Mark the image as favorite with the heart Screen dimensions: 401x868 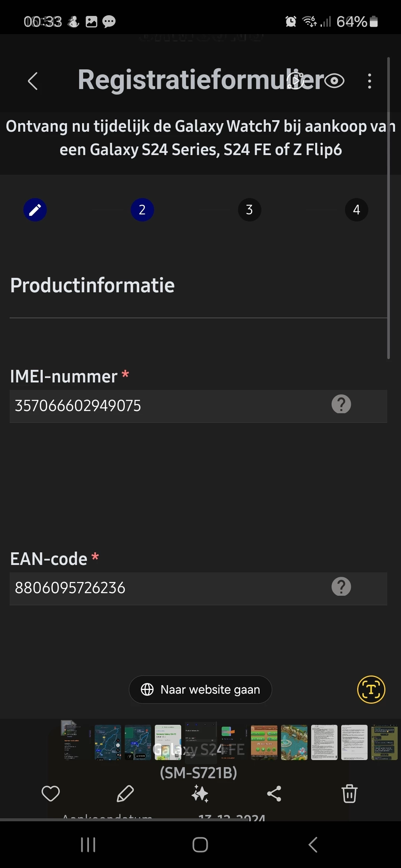coord(50,794)
